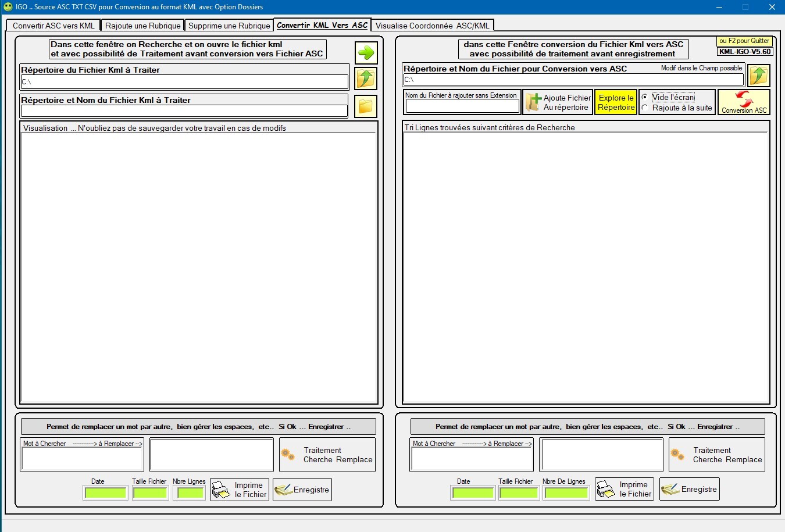
Task: Open the yellow folder browse button
Action: point(366,106)
